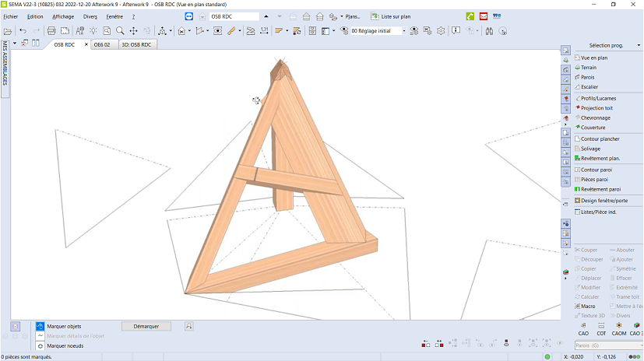
Task: Click the Démarquer button
Action: tap(146, 327)
